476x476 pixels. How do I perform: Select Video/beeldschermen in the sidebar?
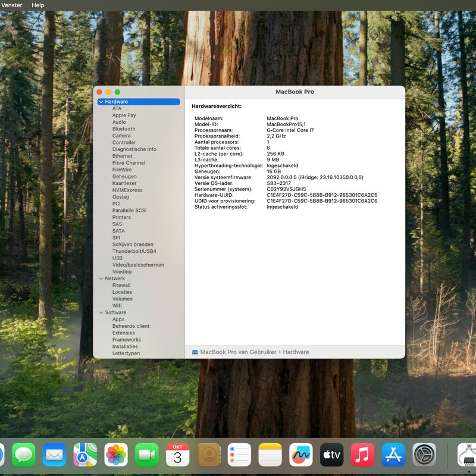click(x=138, y=265)
